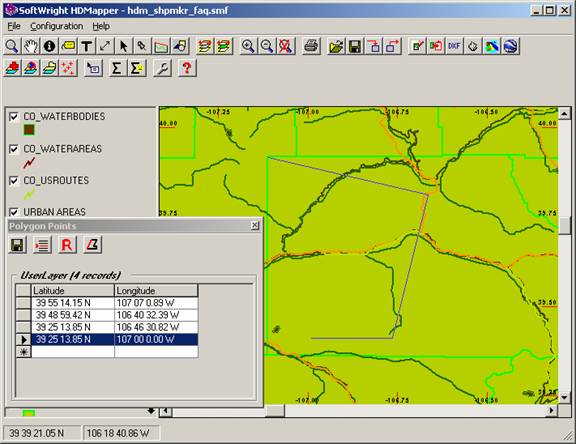Click the layer list down arrow
The image size is (576, 444).
151,411
